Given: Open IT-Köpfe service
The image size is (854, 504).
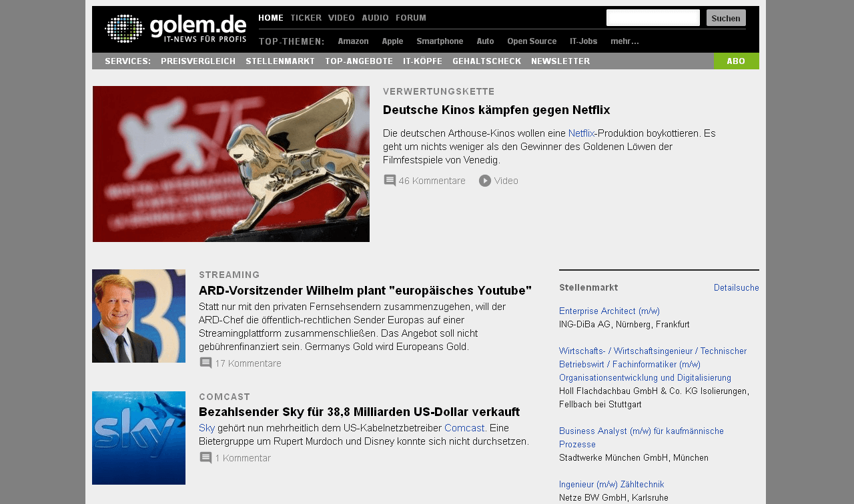Looking at the screenshot, I should coord(422,61).
